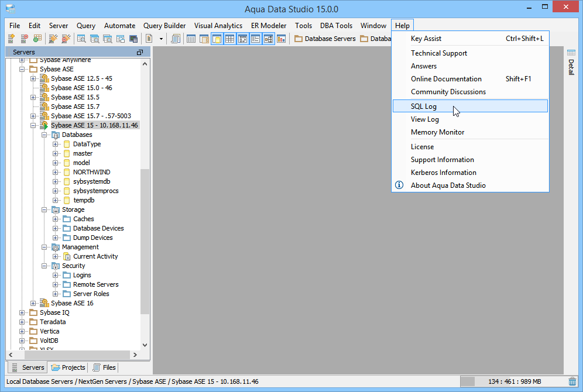Expand the Sybase IQ folder
This screenshot has height=392, width=583.
pyautogui.click(x=22, y=312)
